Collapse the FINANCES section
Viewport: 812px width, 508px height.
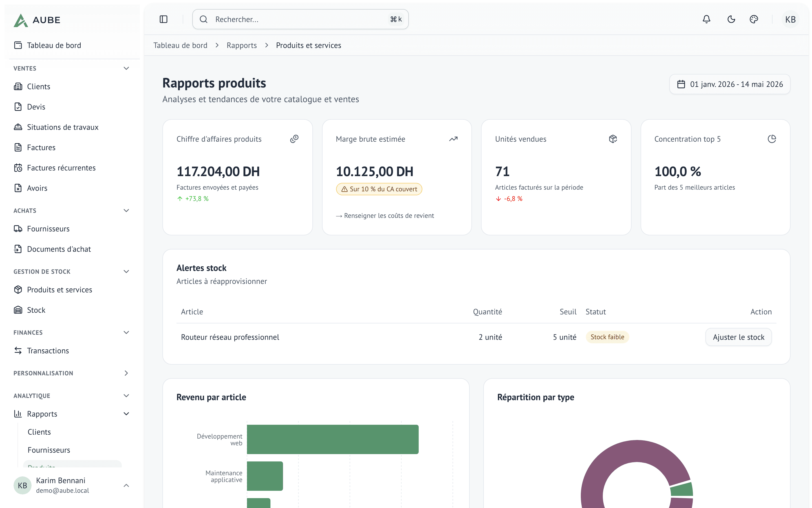pyautogui.click(x=126, y=332)
